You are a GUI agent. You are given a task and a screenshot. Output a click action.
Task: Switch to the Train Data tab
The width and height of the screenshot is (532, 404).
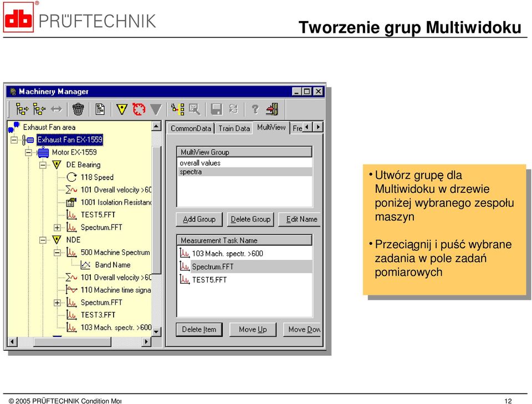[234, 128]
